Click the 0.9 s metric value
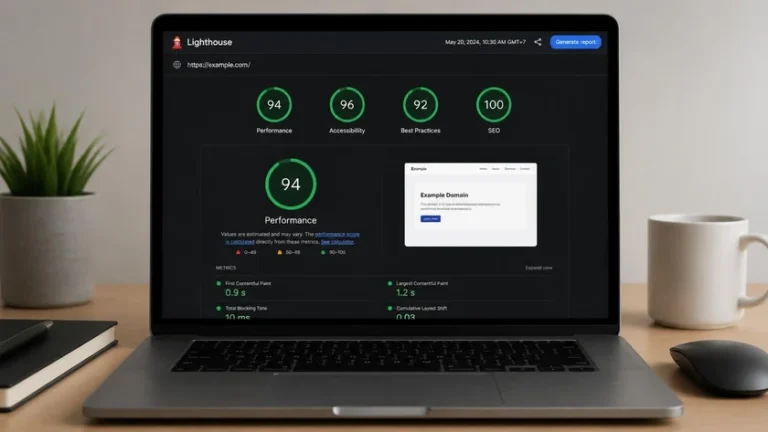The width and height of the screenshot is (768, 432). [235, 293]
